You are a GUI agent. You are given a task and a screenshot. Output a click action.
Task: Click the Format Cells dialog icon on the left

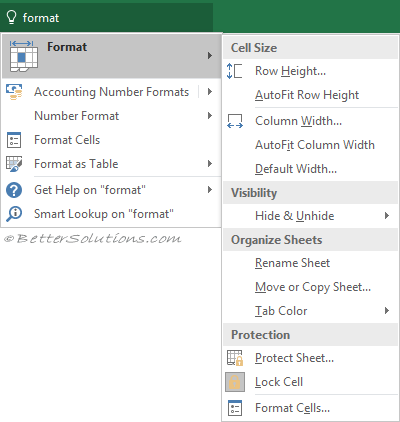(x=14, y=140)
